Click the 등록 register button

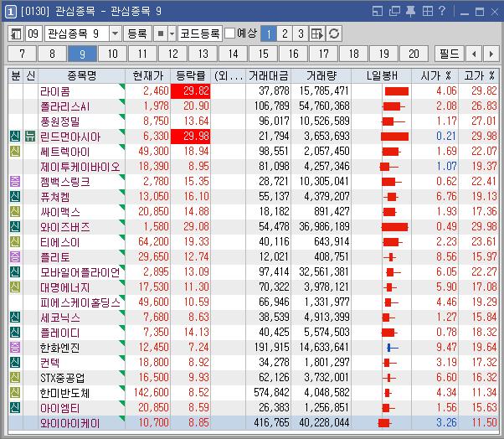tap(137, 34)
